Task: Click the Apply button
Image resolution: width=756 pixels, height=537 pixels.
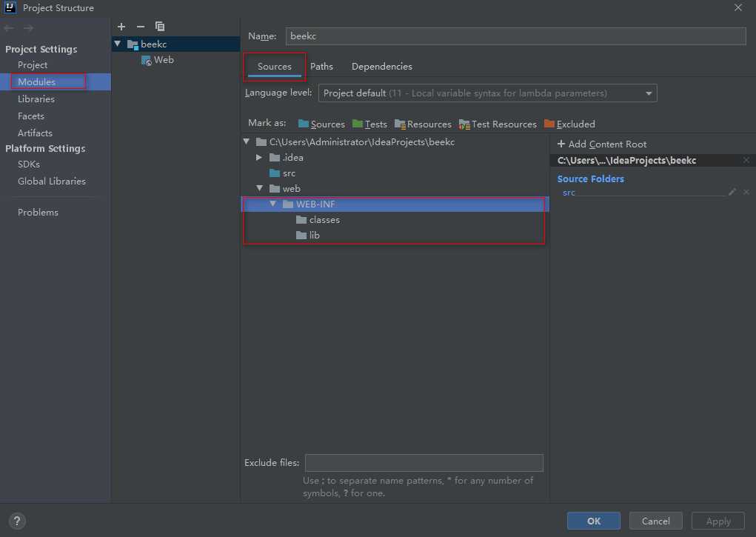Action: pos(718,521)
